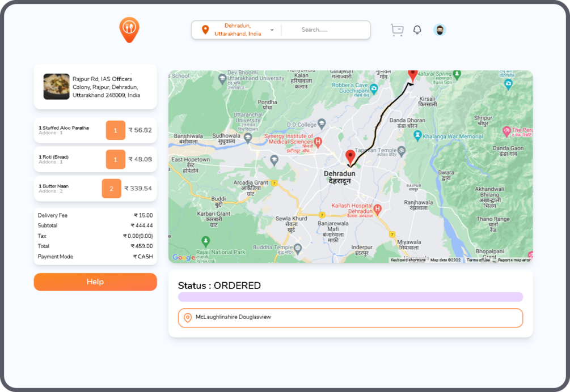
Task: Open Keyboard shortcuts on map
Action: (x=408, y=260)
